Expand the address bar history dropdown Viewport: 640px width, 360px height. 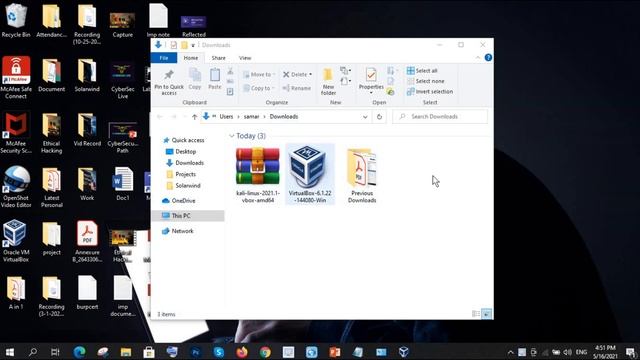click(365, 117)
